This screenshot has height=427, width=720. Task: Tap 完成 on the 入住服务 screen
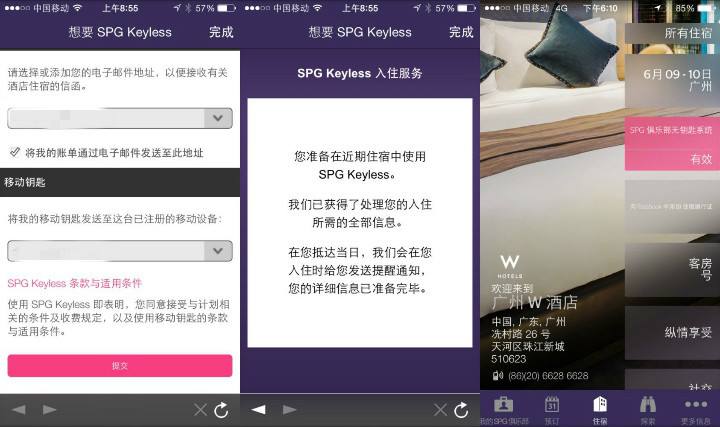pos(460,32)
